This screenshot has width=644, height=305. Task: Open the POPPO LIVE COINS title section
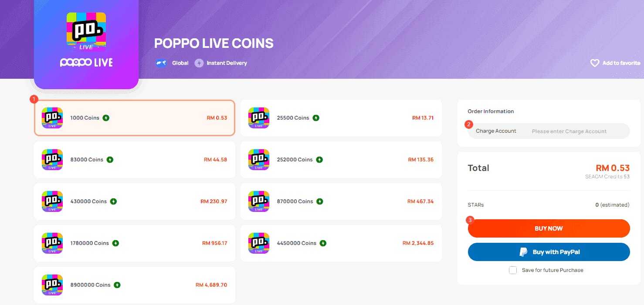pos(214,43)
